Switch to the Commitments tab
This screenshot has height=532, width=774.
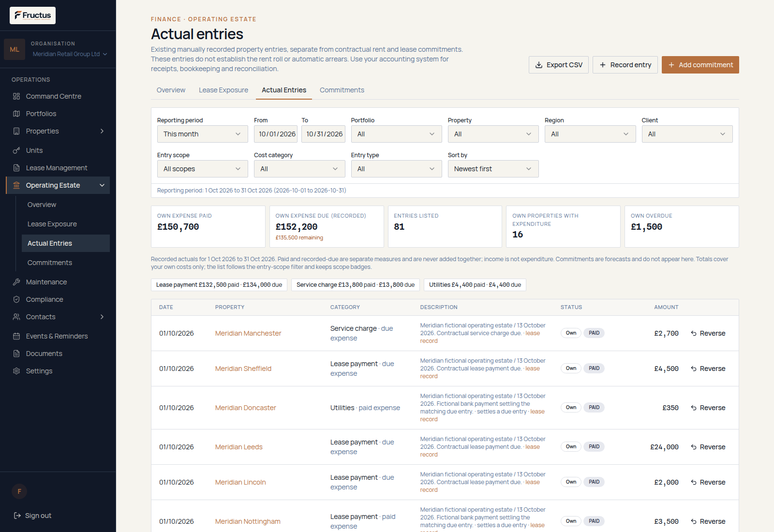pos(342,90)
